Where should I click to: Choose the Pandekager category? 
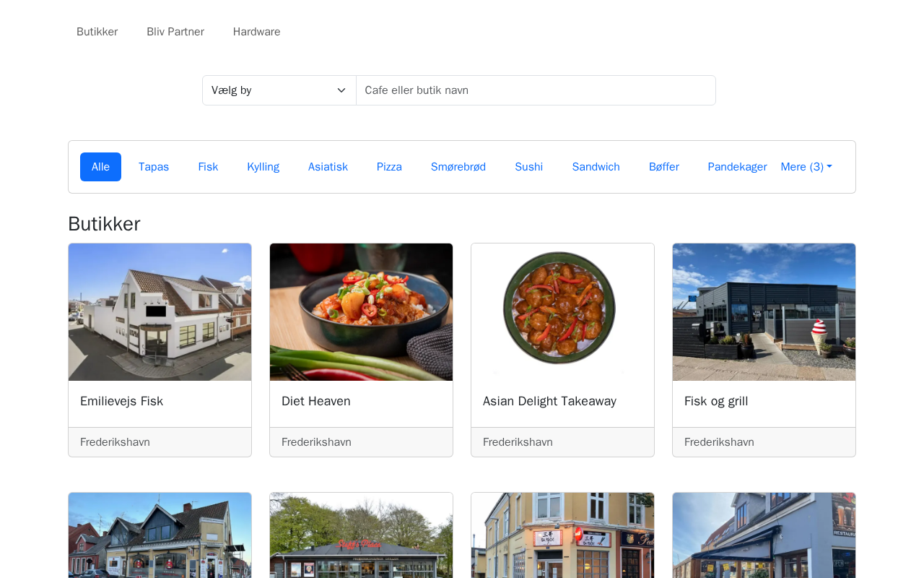pyautogui.click(x=736, y=167)
